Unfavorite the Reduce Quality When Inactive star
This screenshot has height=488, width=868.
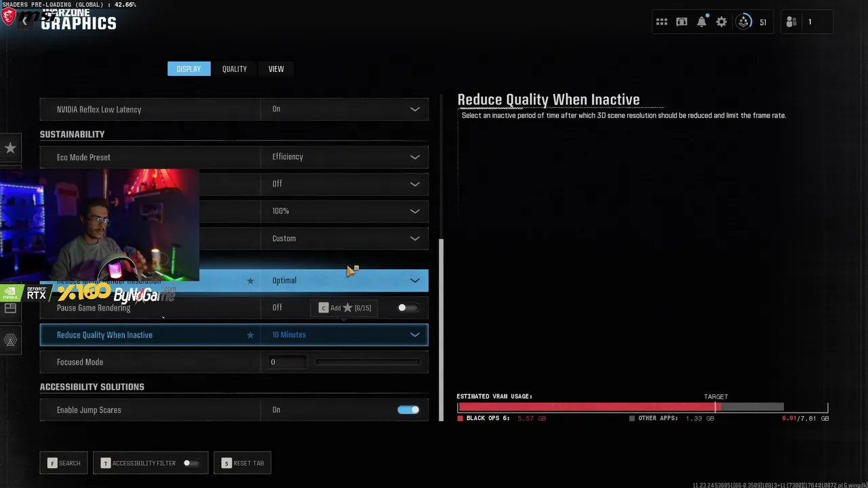[250, 335]
